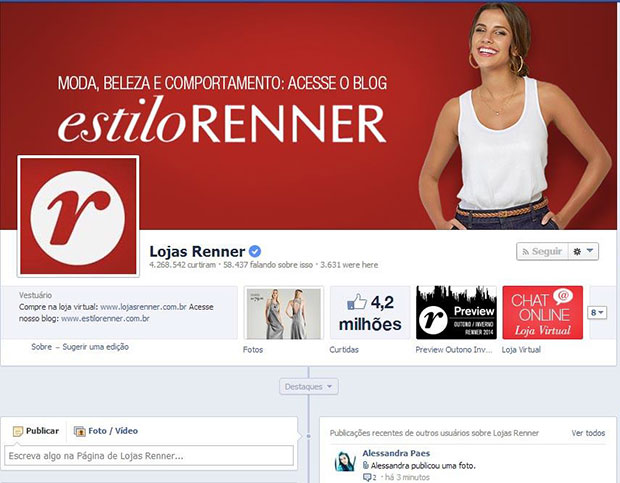Switch to the Foto / Vídeo tab
The image size is (620, 483).
click(106, 431)
